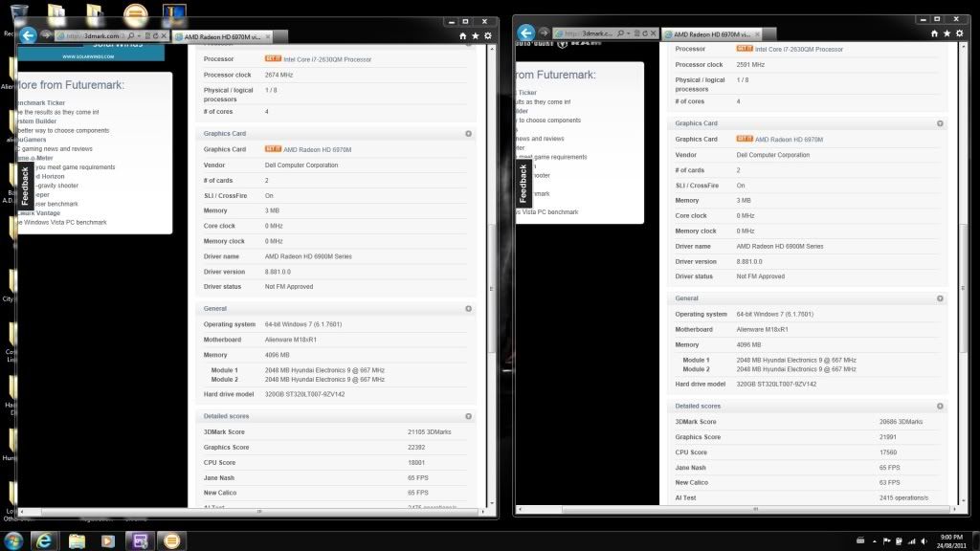Open orange round app on taskbar
Image resolution: width=980 pixels, height=551 pixels.
tap(171, 540)
